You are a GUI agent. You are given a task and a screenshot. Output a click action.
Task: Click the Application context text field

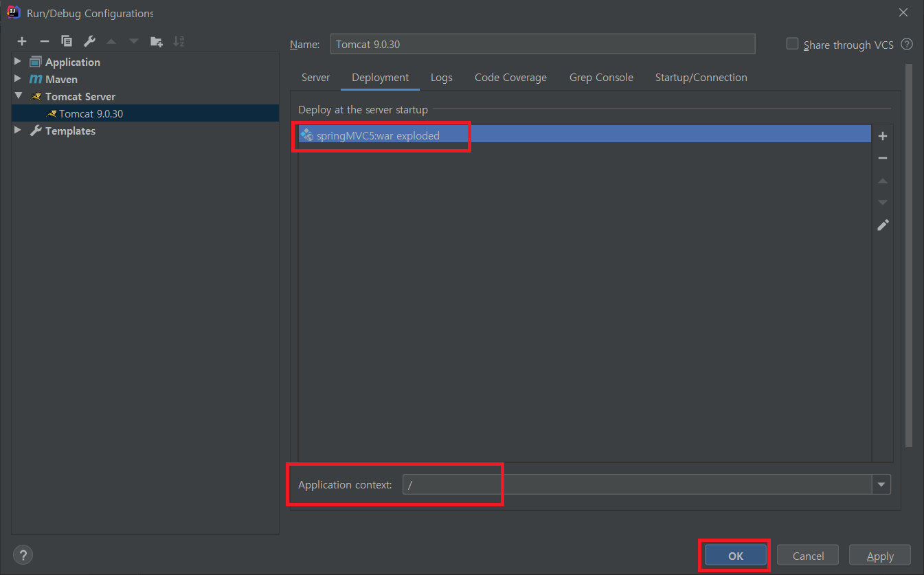click(637, 484)
